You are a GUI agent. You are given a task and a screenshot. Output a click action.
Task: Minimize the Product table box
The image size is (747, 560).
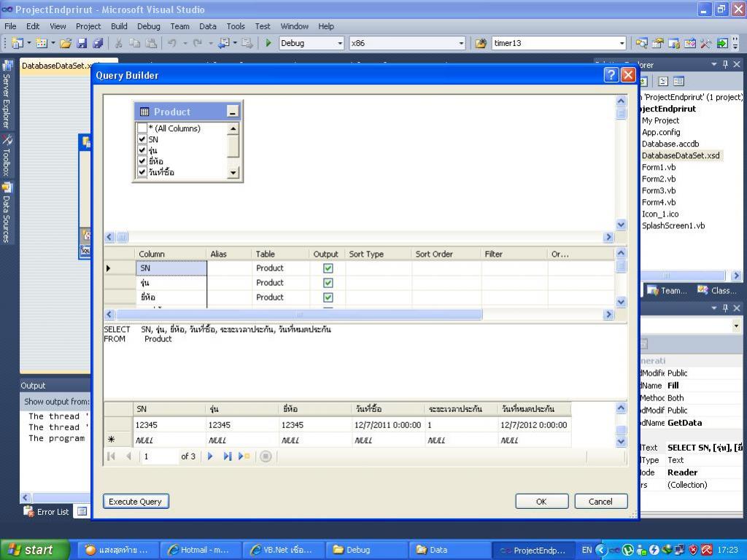(233, 112)
